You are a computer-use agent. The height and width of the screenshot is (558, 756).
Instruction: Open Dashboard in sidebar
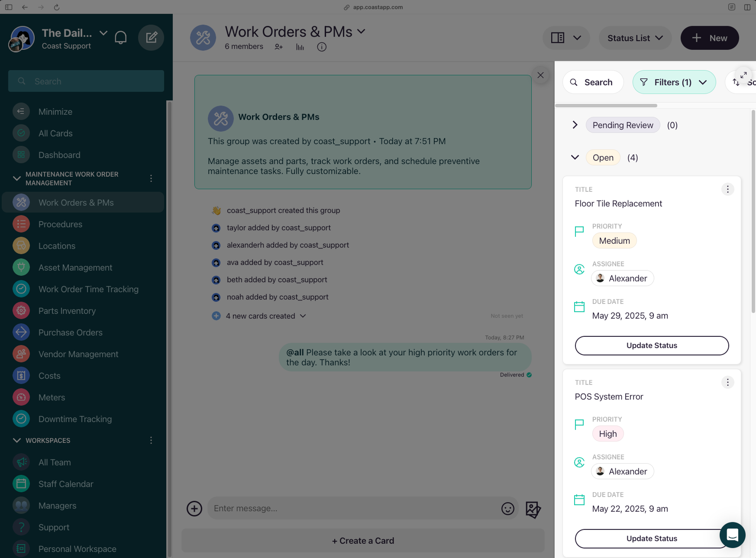[x=59, y=155]
